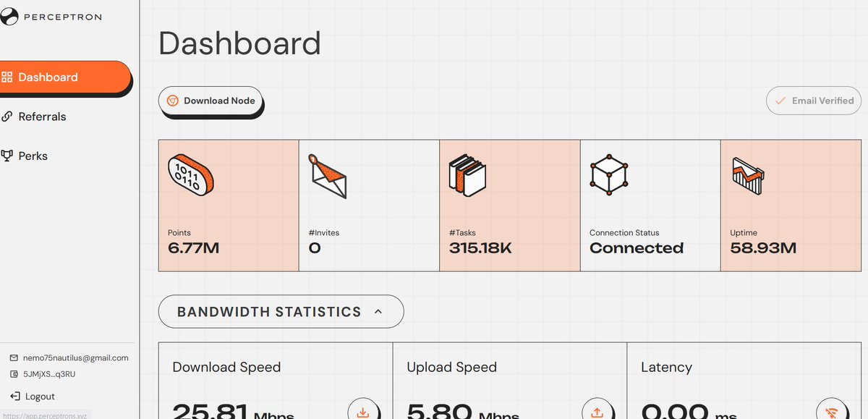Collapse the Bandwidth Statistics section
868x419 pixels.
point(281,312)
